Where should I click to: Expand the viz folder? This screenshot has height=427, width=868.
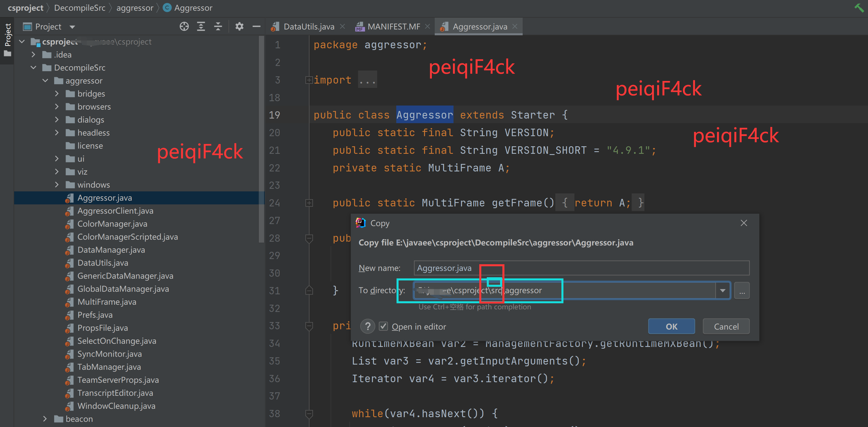(57, 172)
